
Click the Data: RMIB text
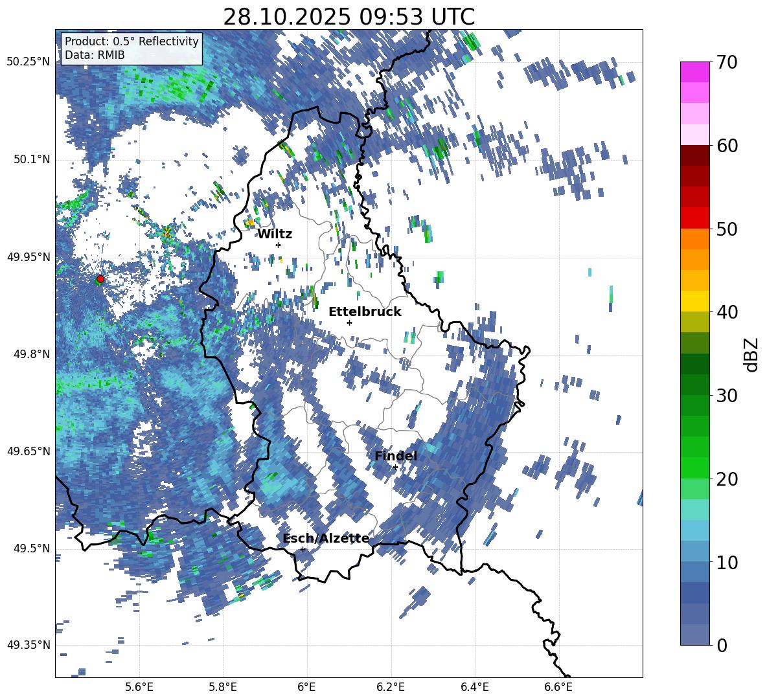95,55
